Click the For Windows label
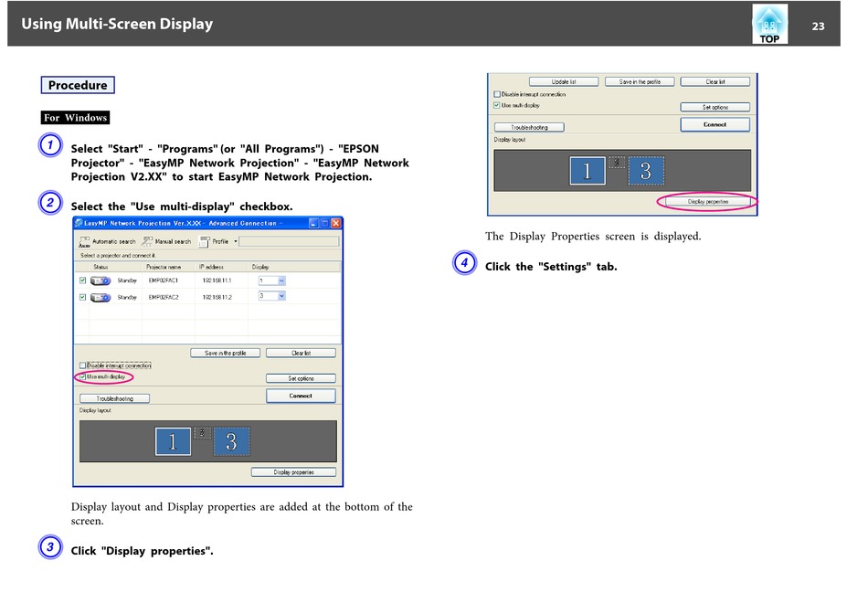868x603 pixels. pyautogui.click(x=75, y=117)
